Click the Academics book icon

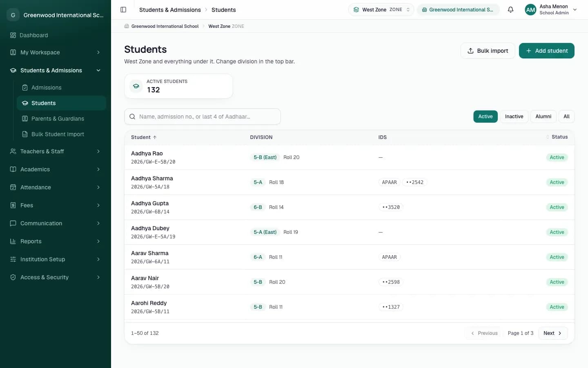coord(13,169)
